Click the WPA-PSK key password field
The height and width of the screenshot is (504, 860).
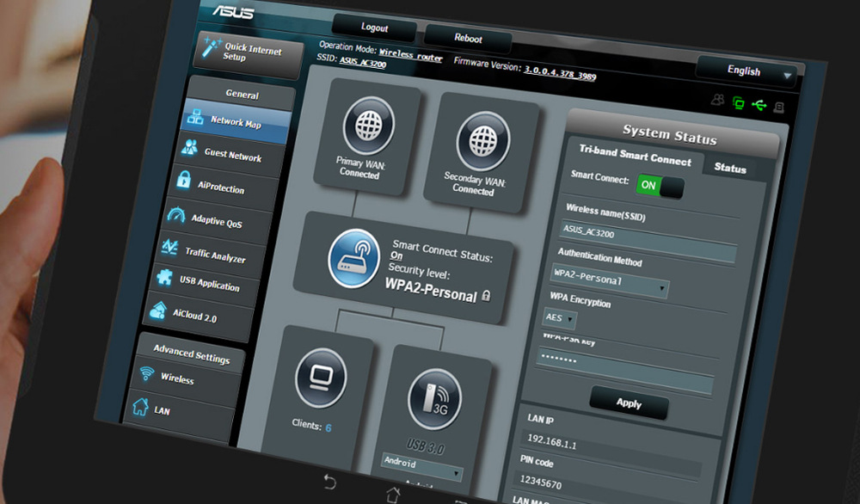coord(624,371)
